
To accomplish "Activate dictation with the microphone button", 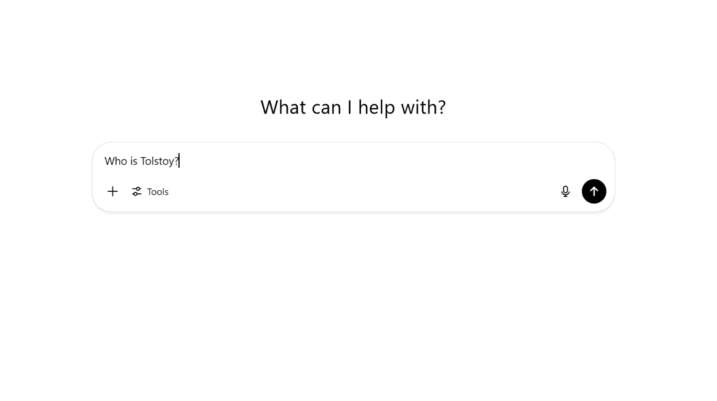I will click(565, 192).
